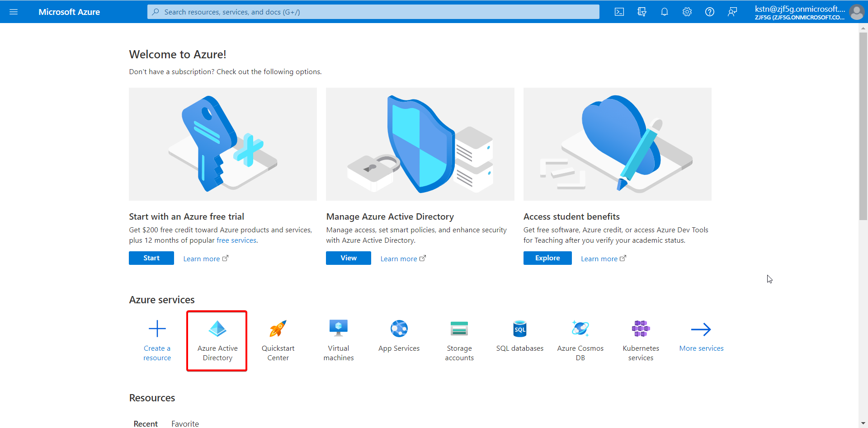Focus the Search resources input field
The height and width of the screenshot is (428, 868).
pyautogui.click(x=373, y=12)
